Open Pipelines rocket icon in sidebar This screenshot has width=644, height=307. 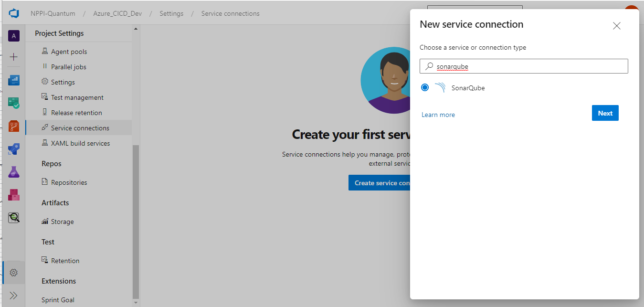pos(14,149)
